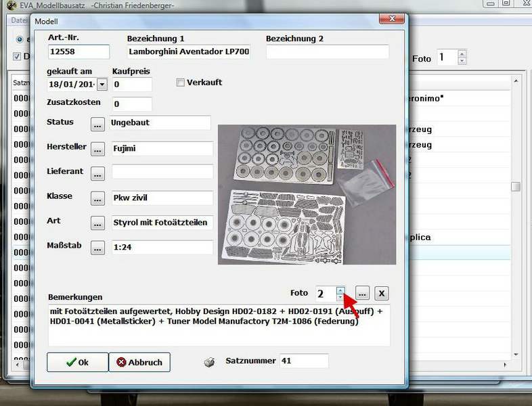Click the Zusatzkosten input field
532x406 pixels.
(132, 104)
